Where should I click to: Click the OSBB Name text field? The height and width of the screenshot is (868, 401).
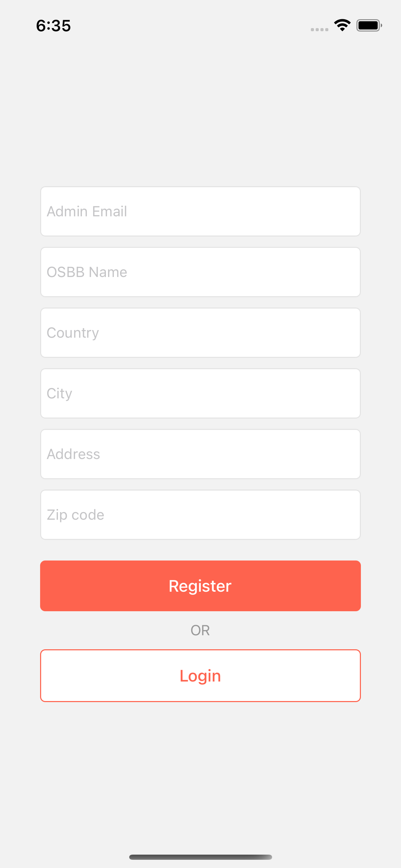200,272
